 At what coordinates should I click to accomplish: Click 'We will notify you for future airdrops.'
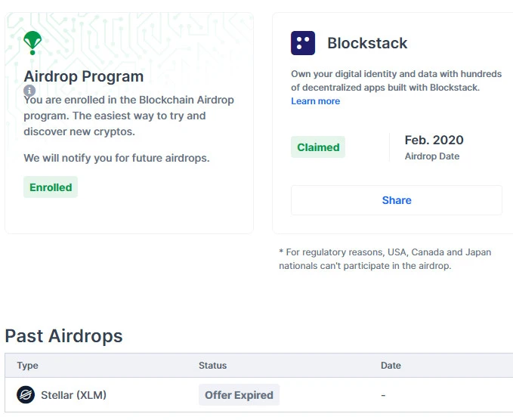(x=116, y=158)
